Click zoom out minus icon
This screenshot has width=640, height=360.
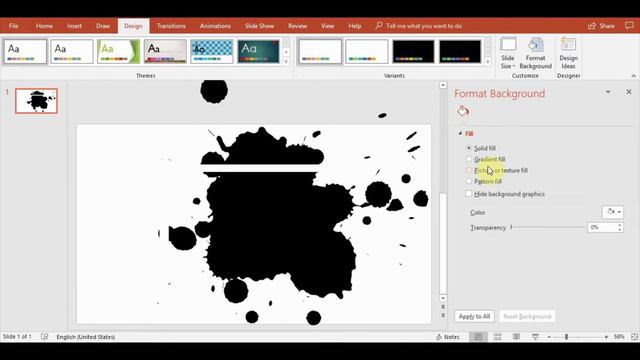click(x=549, y=337)
